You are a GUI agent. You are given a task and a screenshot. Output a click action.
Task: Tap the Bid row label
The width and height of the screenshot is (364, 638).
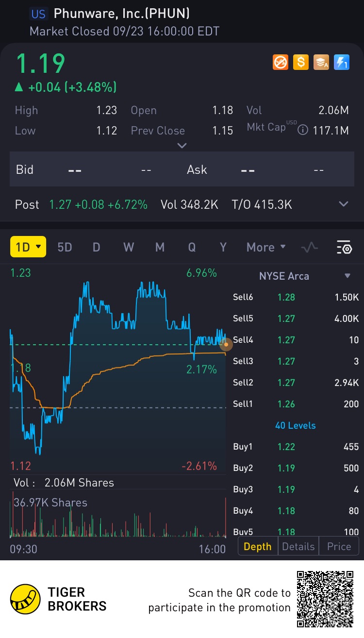[25, 169]
